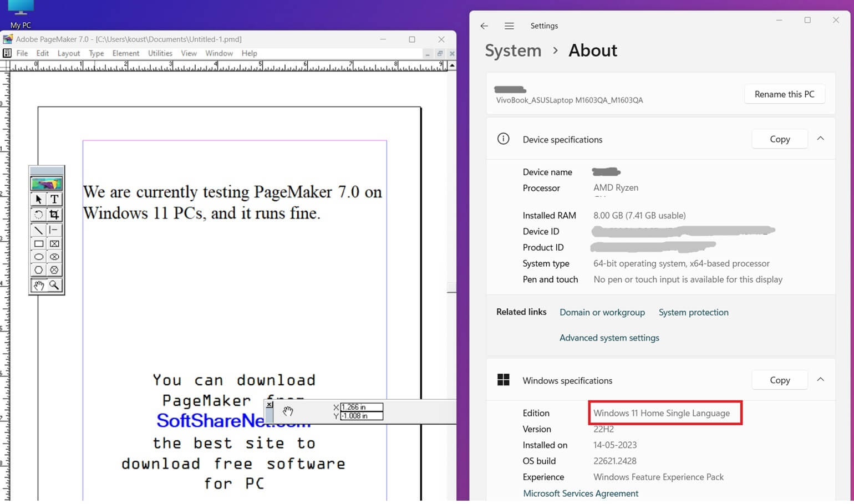This screenshot has height=504, width=854.
Task: Click the version value '22H2'
Action: pos(603,429)
